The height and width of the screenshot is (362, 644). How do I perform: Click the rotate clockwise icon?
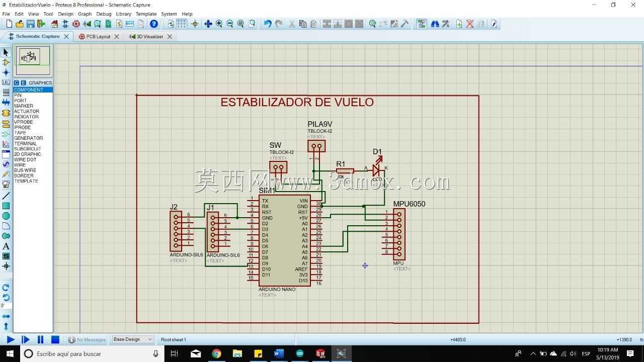(6, 287)
